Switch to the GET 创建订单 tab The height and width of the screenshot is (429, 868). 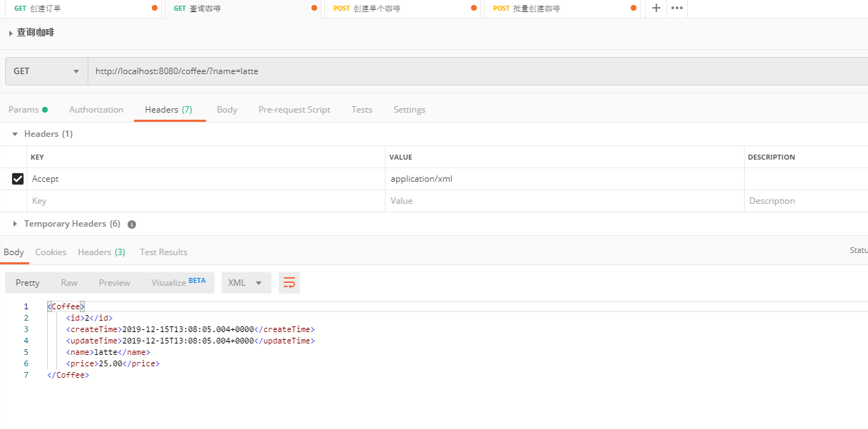click(82, 9)
